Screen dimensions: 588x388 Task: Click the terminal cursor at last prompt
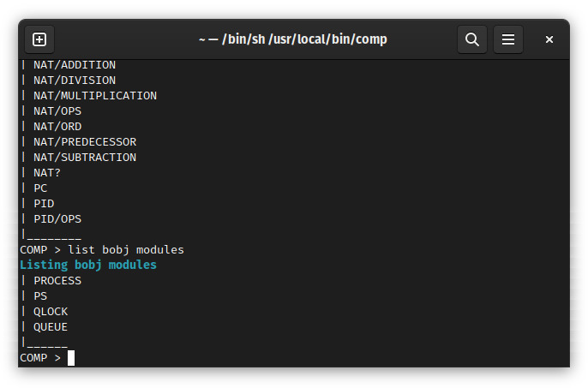pos(71,358)
